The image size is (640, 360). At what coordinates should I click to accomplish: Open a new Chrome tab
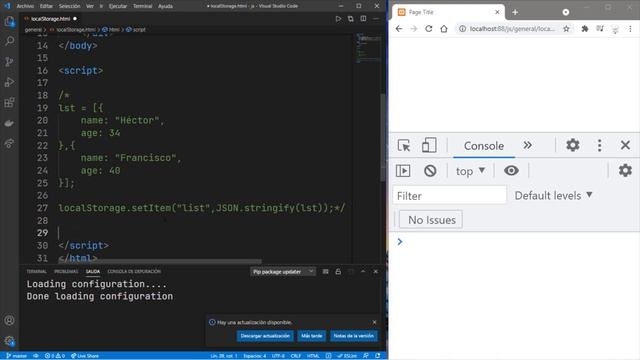coord(515,12)
